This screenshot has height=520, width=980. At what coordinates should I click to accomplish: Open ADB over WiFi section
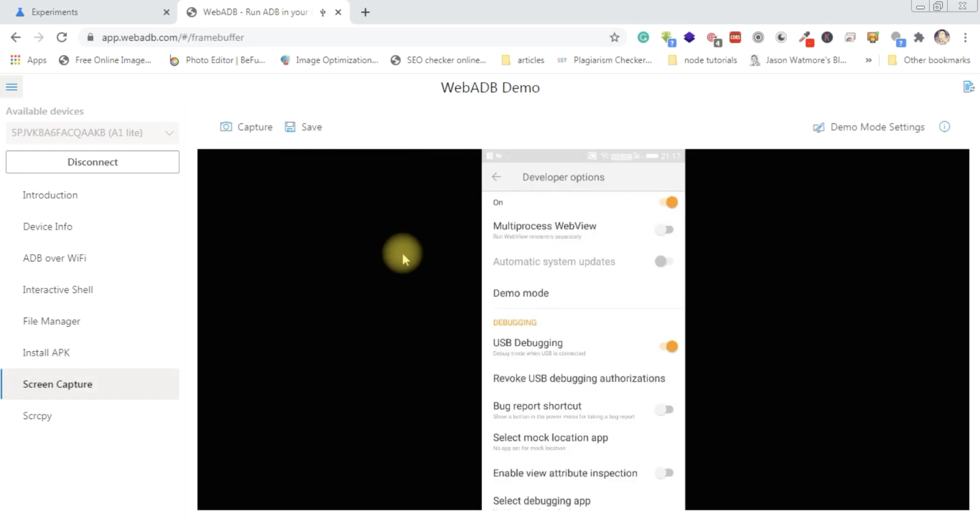click(54, 258)
